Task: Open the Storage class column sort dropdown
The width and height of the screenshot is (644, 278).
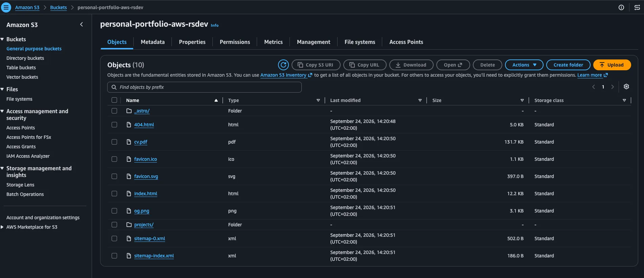Action: [x=624, y=100]
